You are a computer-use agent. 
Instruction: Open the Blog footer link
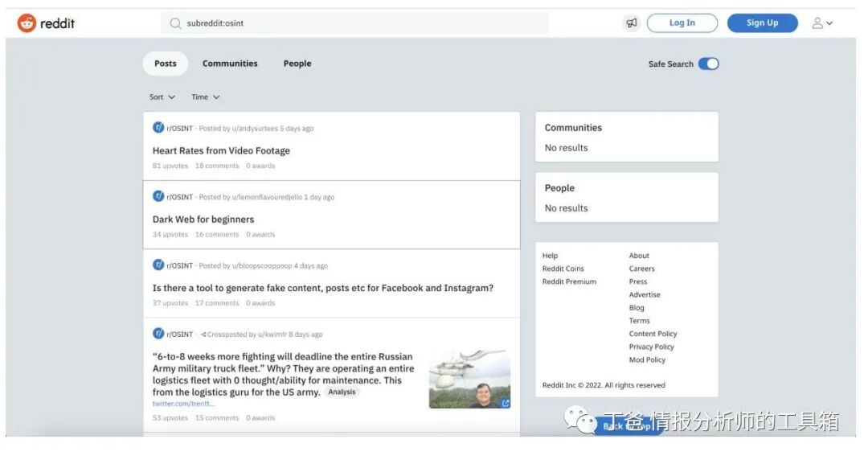tap(636, 307)
